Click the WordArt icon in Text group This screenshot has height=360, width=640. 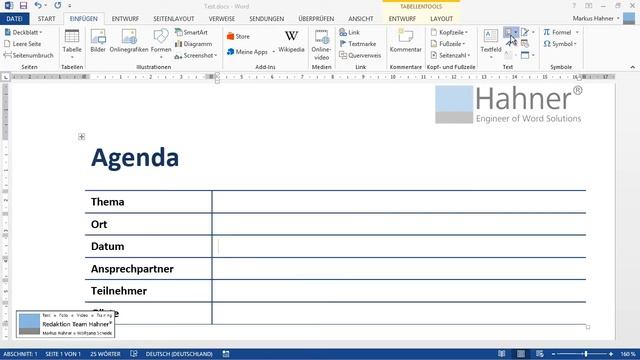pos(509,43)
